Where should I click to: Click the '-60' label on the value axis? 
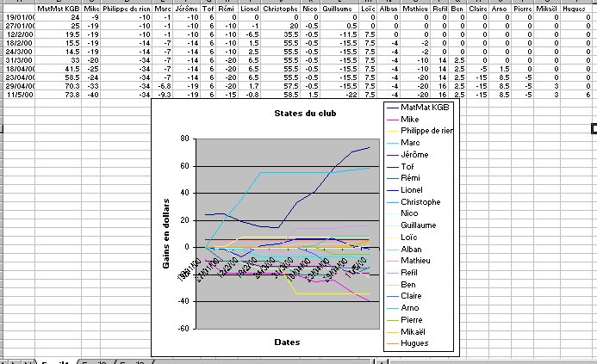183,328
